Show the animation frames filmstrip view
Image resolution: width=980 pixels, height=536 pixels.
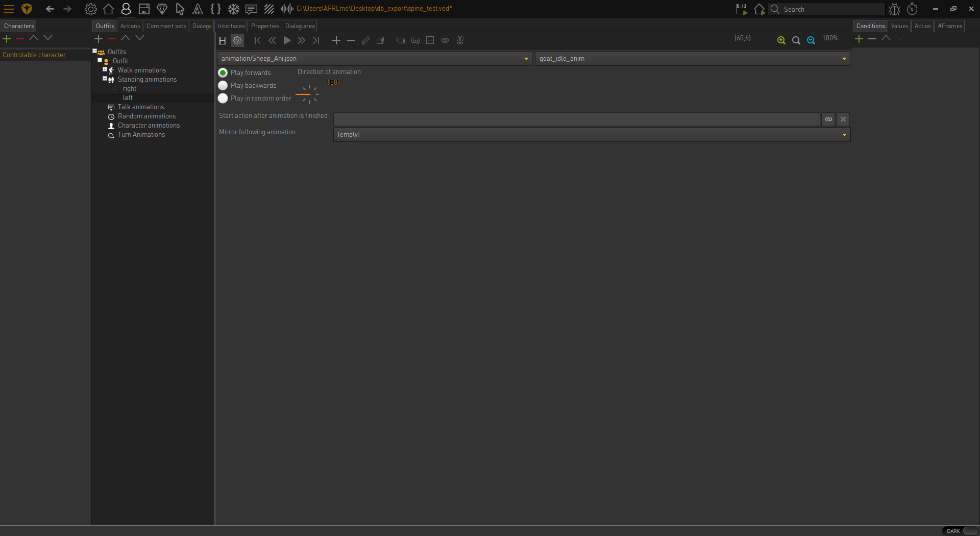223,40
